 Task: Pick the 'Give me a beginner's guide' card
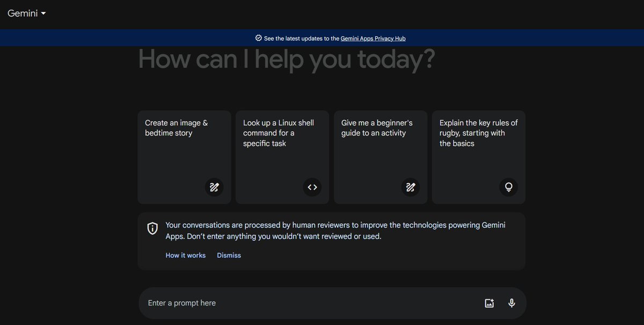pos(380,157)
